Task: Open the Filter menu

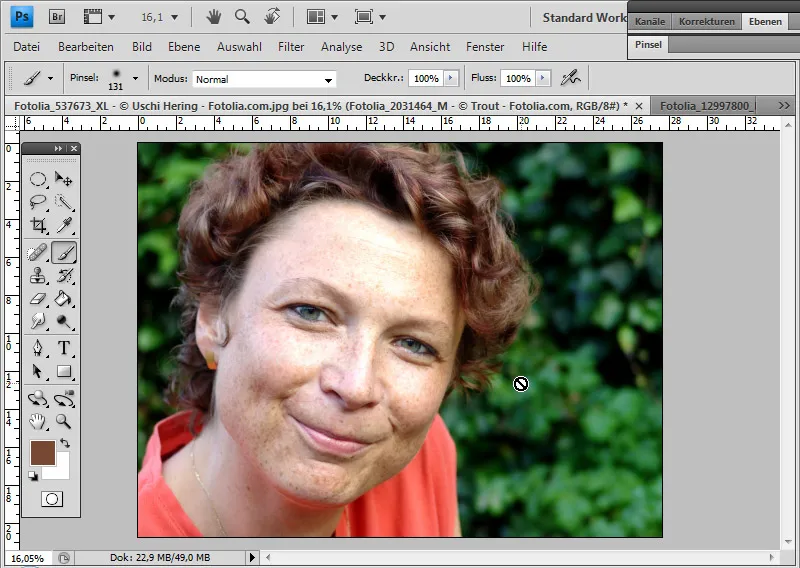Action: coord(291,47)
